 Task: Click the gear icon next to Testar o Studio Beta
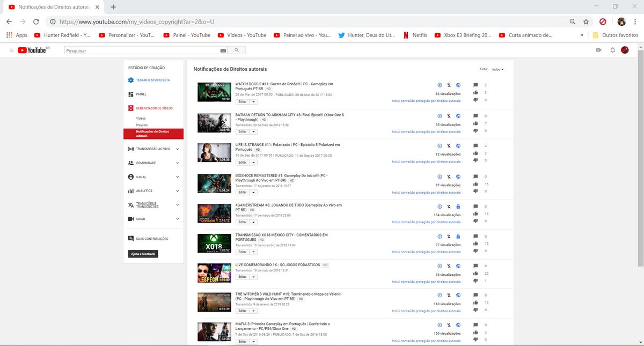(131, 80)
